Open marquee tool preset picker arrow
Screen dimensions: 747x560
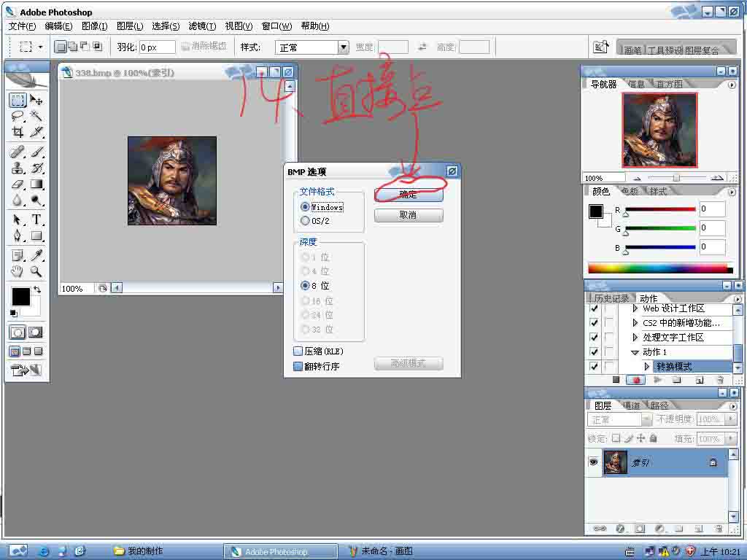(x=40, y=47)
